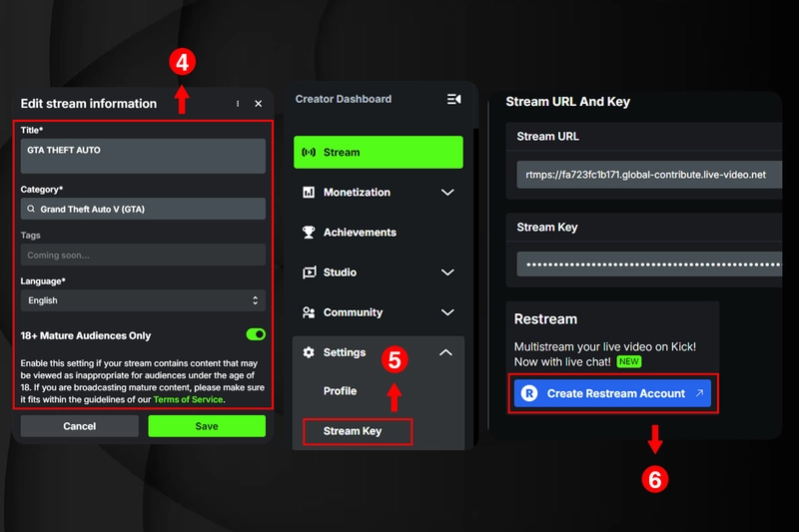Click the Tags field showing Coming soon
The height and width of the screenshot is (532, 799).
(x=143, y=255)
